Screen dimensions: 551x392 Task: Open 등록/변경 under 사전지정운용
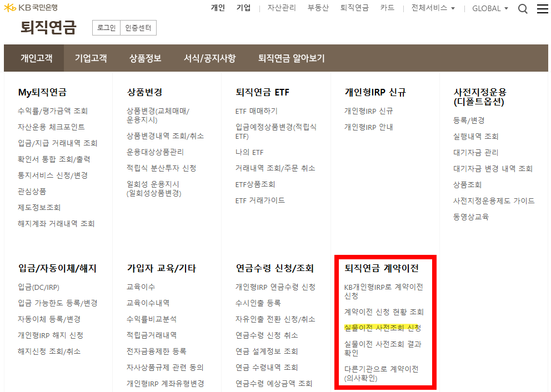click(x=469, y=120)
